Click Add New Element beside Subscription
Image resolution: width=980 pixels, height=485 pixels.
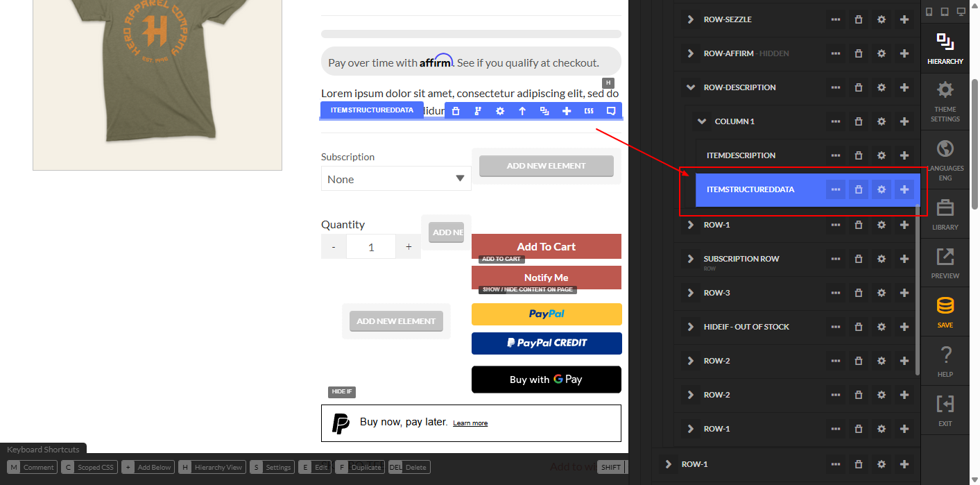coord(547,166)
